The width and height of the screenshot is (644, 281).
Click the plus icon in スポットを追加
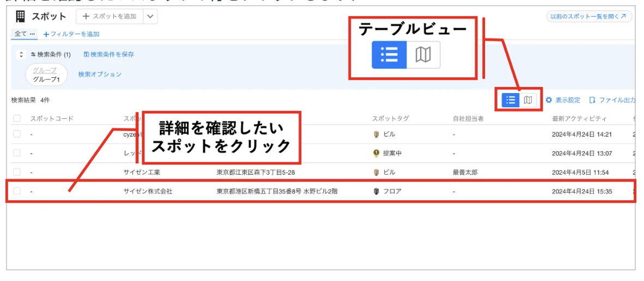pos(86,16)
